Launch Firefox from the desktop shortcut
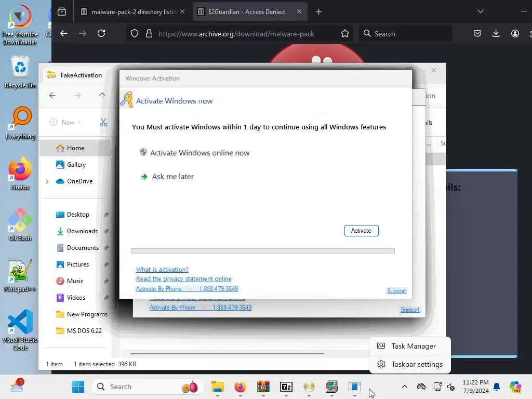This screenshot has width=532, height=399. (20, 174)
